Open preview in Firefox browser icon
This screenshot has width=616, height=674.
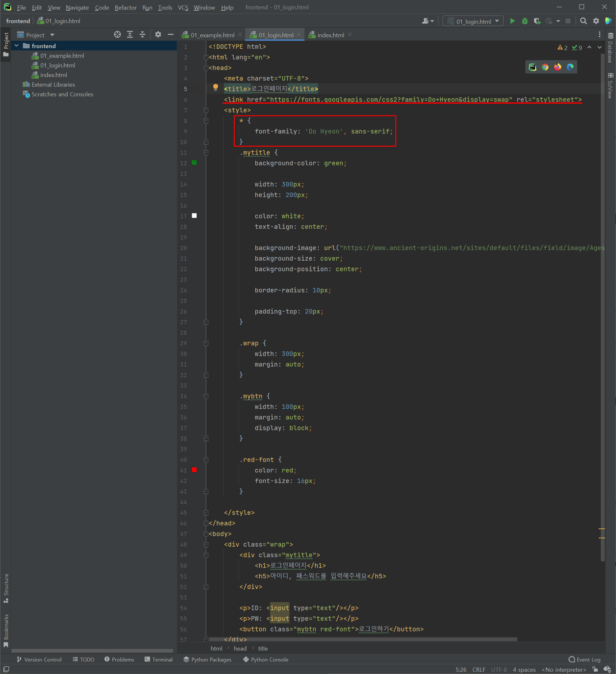click(x=558, y=67)
